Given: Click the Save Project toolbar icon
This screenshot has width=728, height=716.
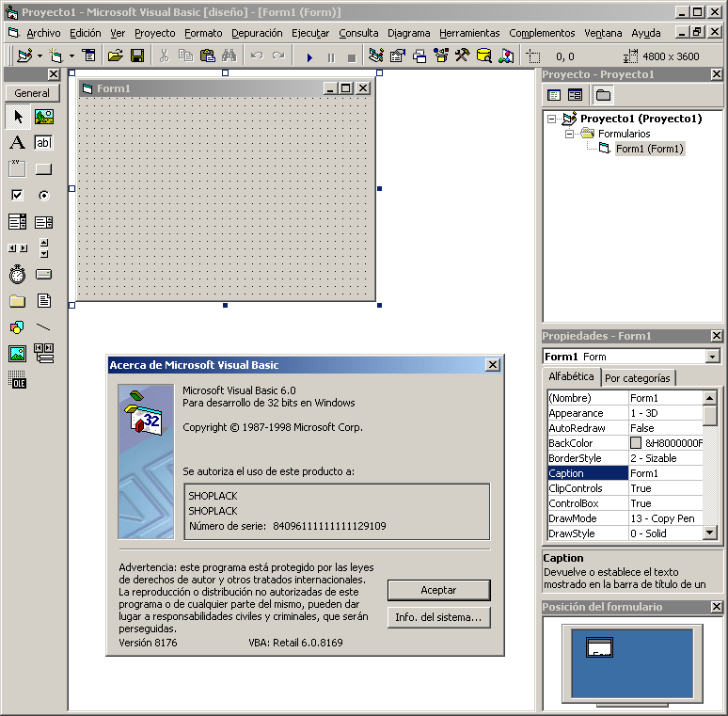Looking at the screenshot, I should coord(137,56).
